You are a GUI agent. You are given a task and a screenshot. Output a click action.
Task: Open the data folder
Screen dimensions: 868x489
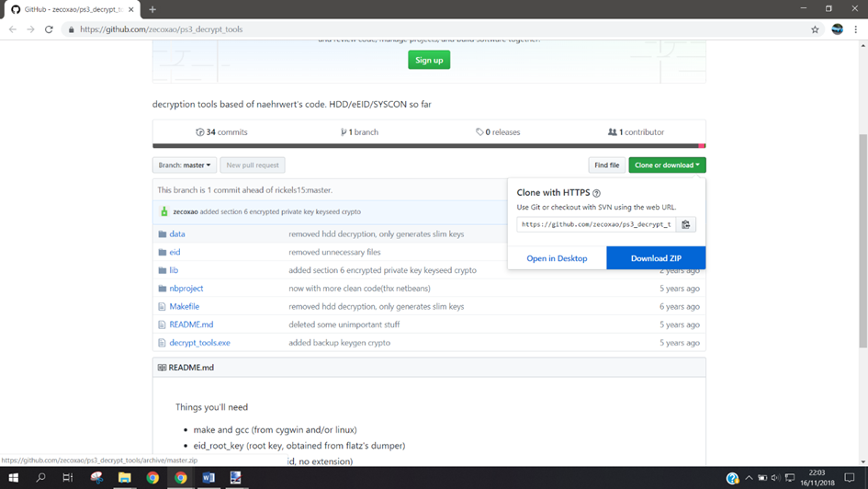click(x=177, y=233)
